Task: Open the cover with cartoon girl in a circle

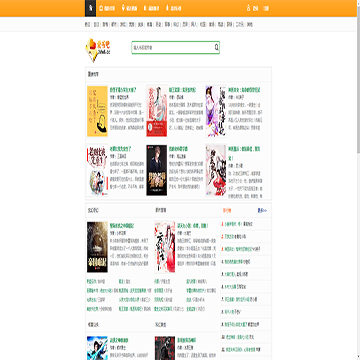Action: click(x=97, y=170)
